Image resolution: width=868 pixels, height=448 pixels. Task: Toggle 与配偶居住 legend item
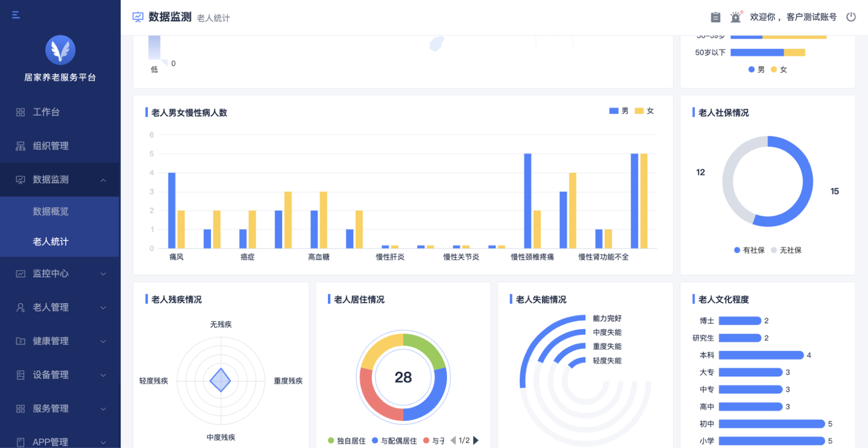click(x=395, y=441)
